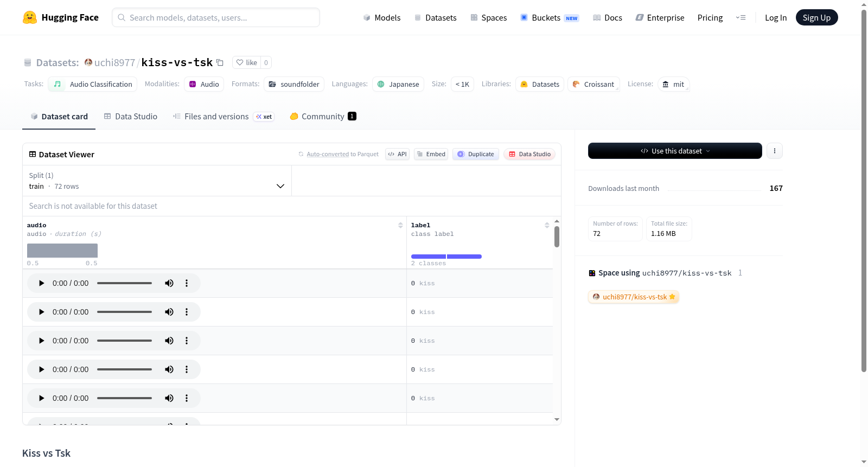Switch to Files and versions tab

click(x=224, y=116)
